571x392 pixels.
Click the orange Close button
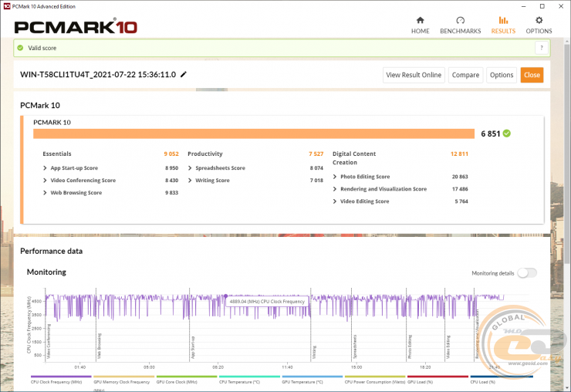pos(532,75)
